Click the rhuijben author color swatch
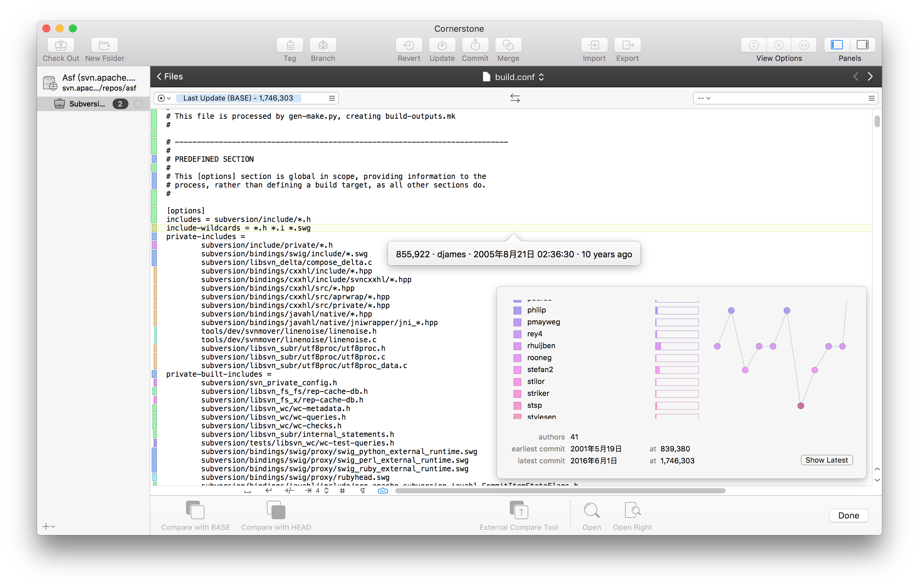The width and height of the screenshot is (919, 588). pyautogui.click(x=517, y=346)
